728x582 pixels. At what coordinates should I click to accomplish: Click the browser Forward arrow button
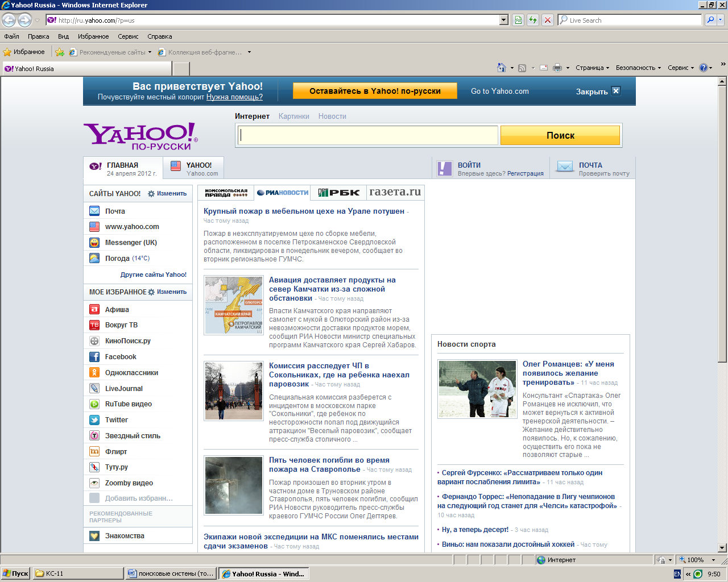click(24, 20)
